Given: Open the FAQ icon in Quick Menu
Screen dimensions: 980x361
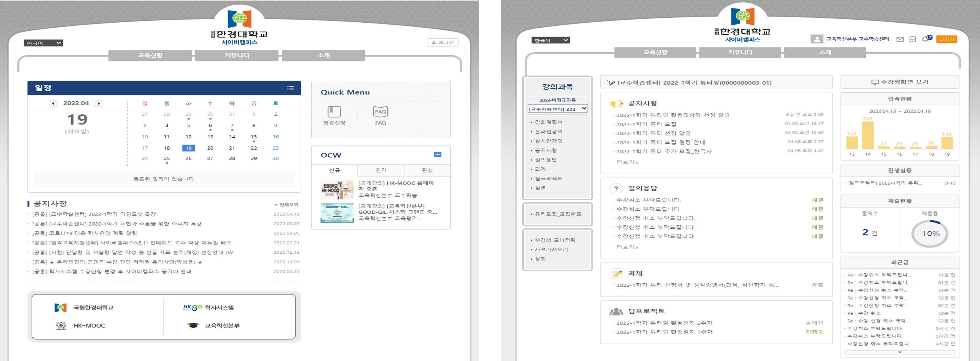Looking at the screenshot, I should (x=380, y=112).
